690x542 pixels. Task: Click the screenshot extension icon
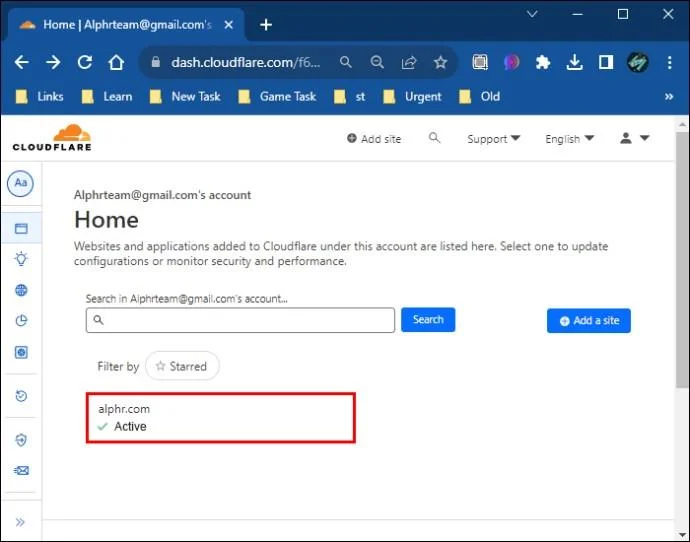pyautogui.click(x=480, y=62)
